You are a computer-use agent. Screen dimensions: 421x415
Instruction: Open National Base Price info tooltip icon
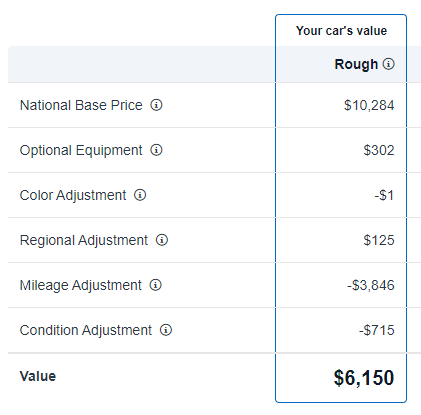pos(156,105)
